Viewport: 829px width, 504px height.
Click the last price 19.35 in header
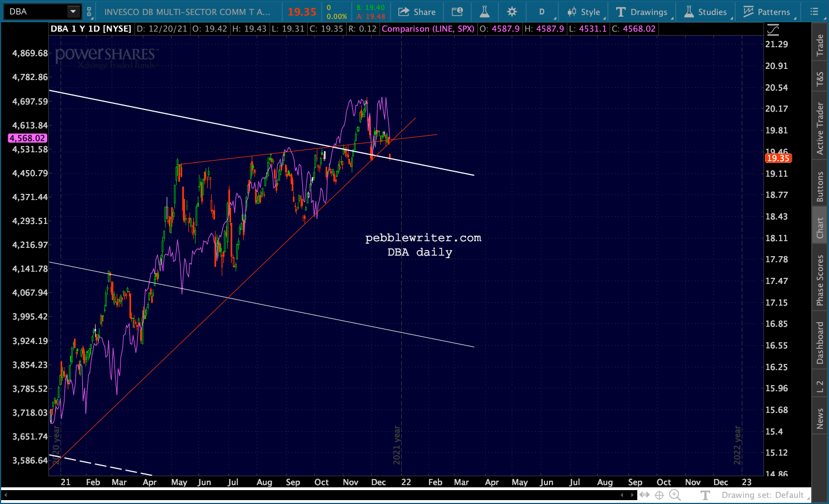click(302, 12)
